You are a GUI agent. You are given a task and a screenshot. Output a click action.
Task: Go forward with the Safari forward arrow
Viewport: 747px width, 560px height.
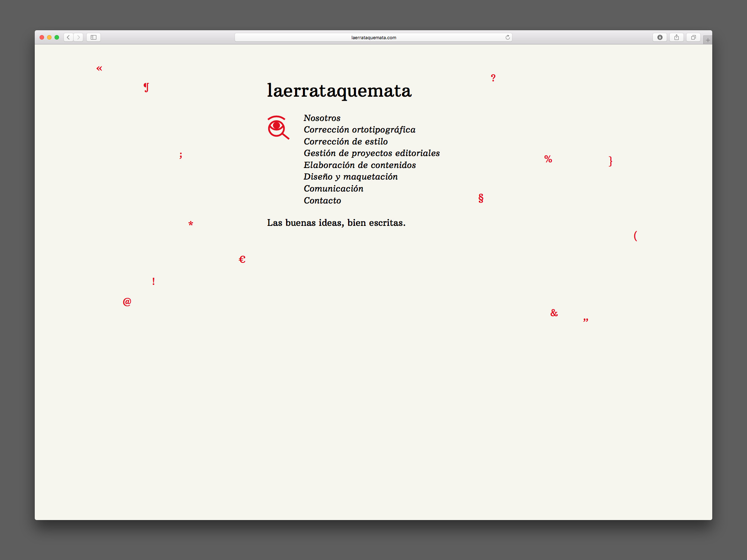pyautogui.click(x=78, y=37)
